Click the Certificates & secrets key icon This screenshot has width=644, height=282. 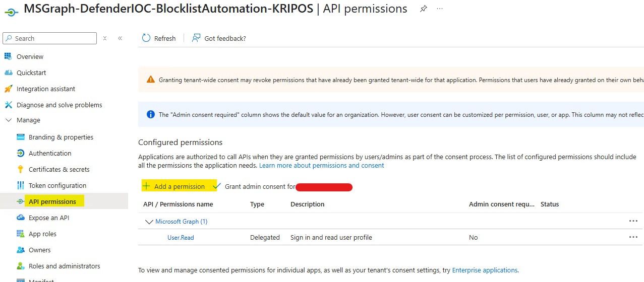[x=21, y=169]
